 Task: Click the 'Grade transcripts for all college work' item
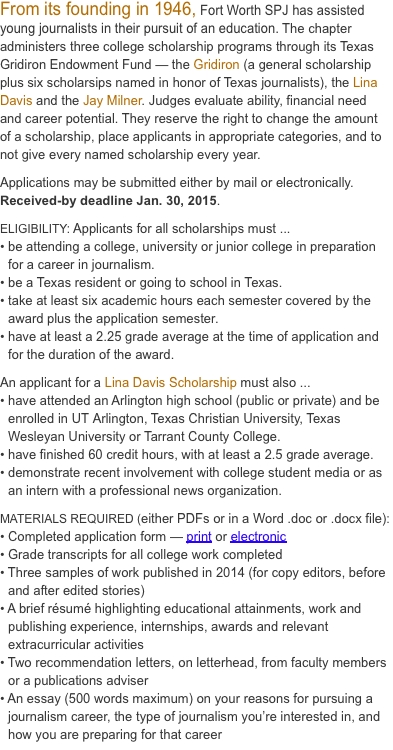pos(142,555)
